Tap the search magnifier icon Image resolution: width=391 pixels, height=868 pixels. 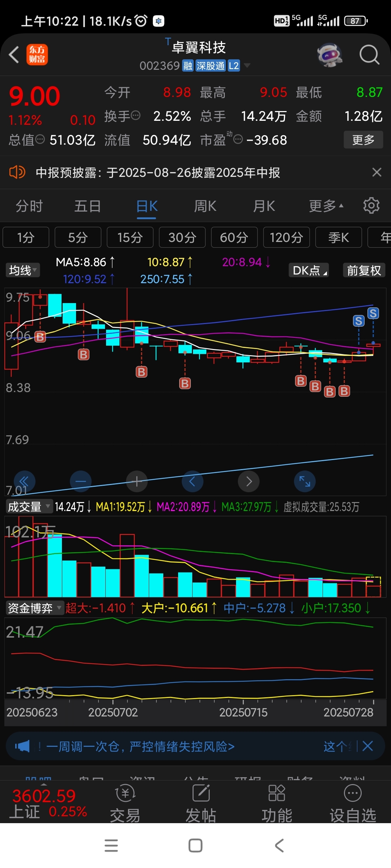click(369, 55)
